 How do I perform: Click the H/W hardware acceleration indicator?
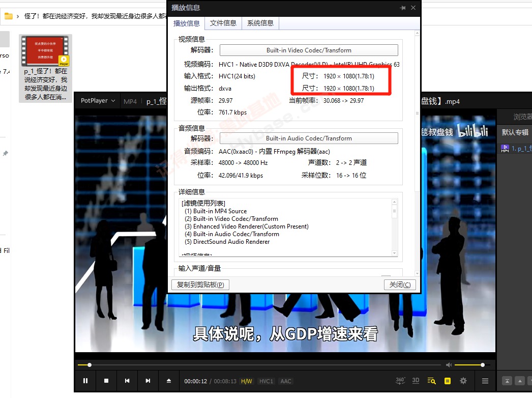pyautogui.click(x=247, y=381)
